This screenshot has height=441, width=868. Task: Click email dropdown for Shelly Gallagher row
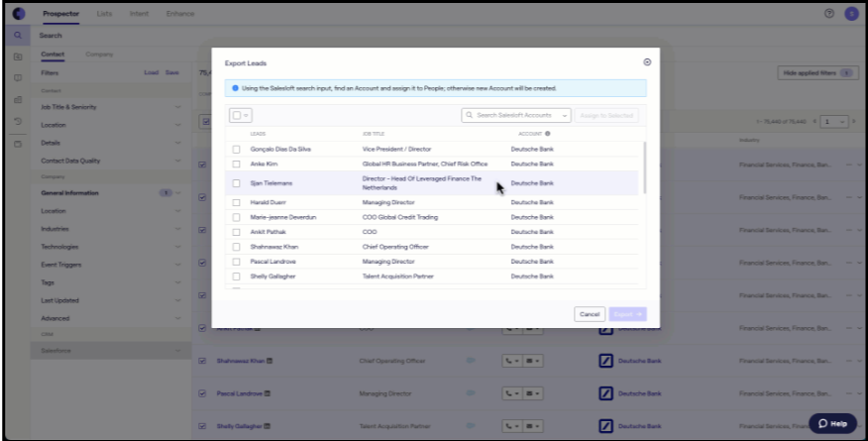[x=532, y=426]
